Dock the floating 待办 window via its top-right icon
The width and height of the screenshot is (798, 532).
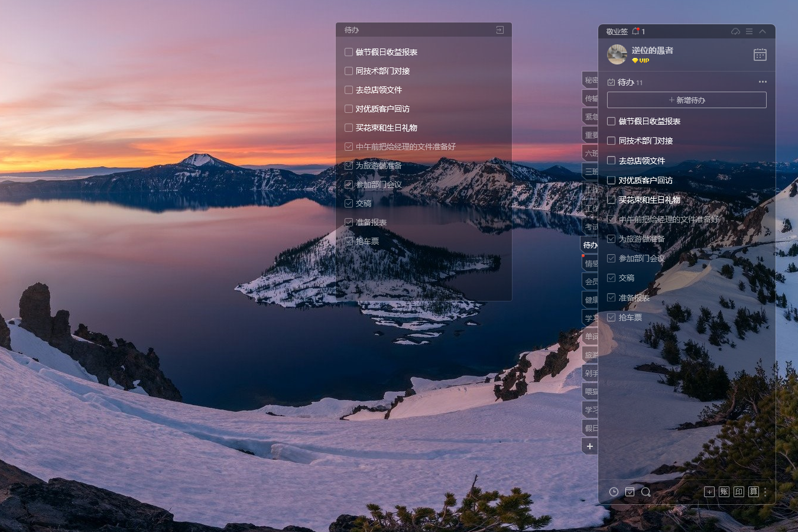point(500,30)
